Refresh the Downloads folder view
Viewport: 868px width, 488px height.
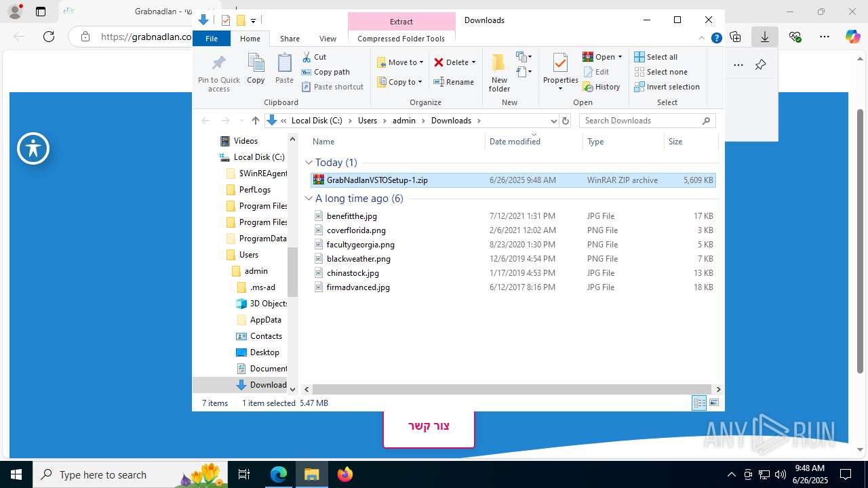pyautogui.click(x=566, y=121)
